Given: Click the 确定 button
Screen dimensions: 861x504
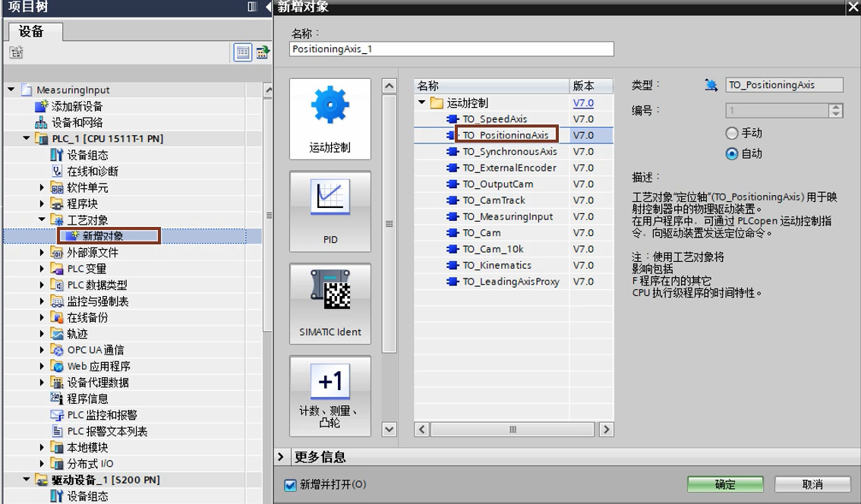Looking at the screenshot, I should (724, 484).
